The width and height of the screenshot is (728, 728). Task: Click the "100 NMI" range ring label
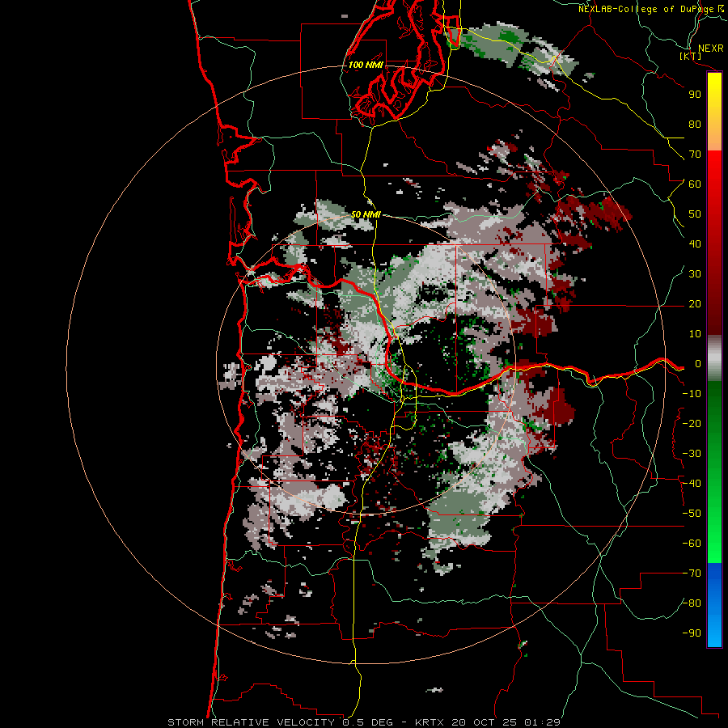(366, 65)
